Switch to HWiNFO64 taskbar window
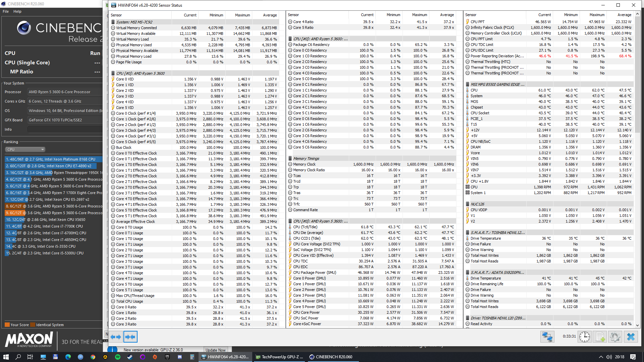 click(225, 357)
